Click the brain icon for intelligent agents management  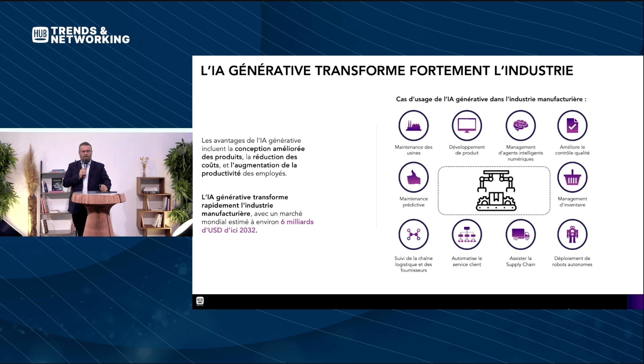tap(520, 125)
